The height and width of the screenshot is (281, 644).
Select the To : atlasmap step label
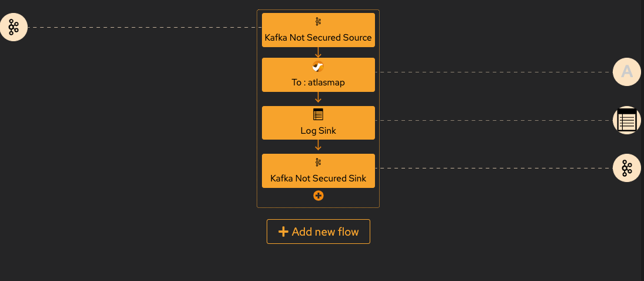pyautogui.click(x=318, y=82)
